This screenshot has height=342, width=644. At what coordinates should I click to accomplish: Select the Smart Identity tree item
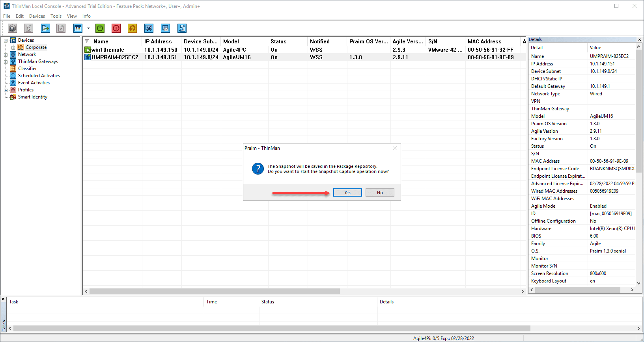[x=33, y=97]
